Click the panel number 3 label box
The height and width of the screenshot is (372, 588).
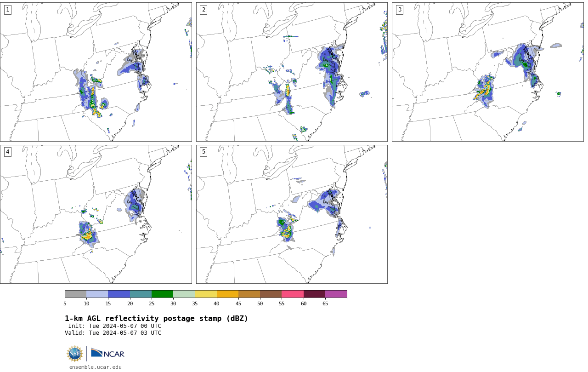pos(399,10)
